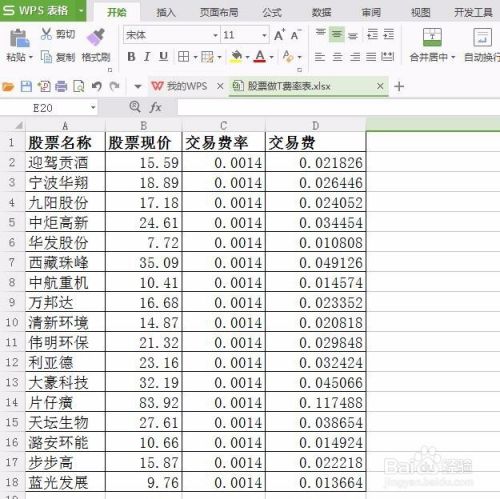Open the font color dropdown arrow
Image resolution: width=500 pixels, height=499 pixels.
coord(271,57)
